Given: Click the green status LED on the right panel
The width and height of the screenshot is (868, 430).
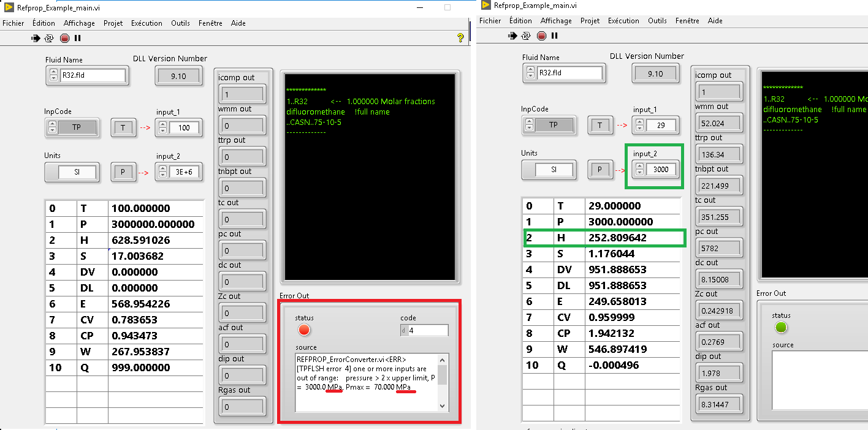Looking at the screenshot, I should pos(781,327).
